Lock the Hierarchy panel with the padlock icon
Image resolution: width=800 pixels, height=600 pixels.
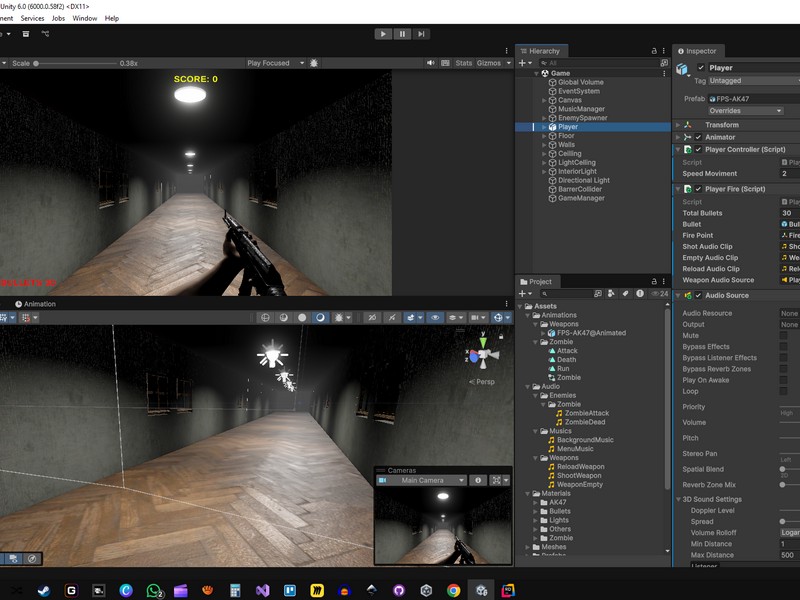[x=654, y=51]
